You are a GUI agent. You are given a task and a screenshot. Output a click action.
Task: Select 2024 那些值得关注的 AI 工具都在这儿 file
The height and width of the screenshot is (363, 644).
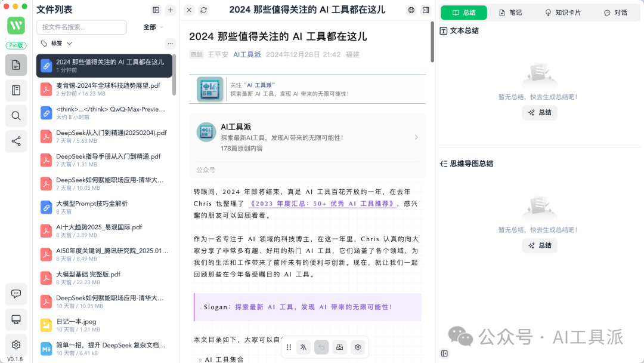pos(104,66)
